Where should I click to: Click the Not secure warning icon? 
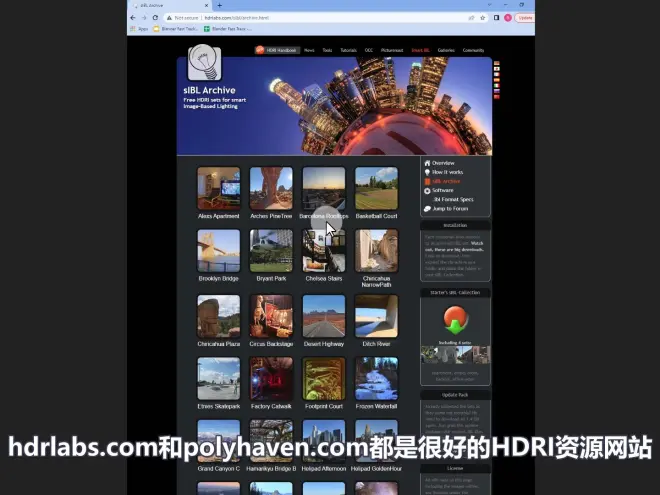[x=169, y=18]
